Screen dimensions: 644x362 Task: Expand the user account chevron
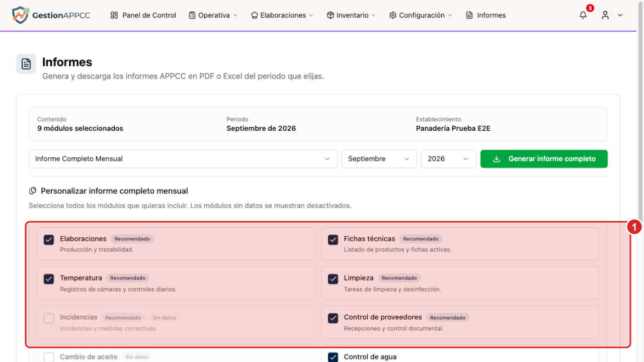tap(620, 16)
